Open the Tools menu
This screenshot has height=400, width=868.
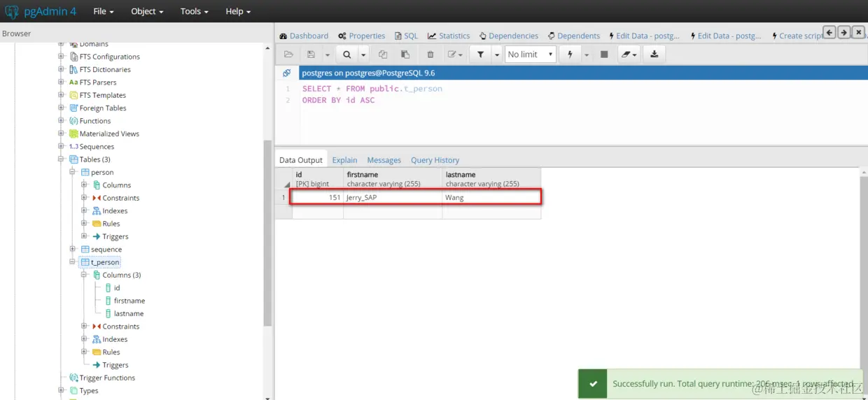pyautogui.click(x=194, y=11)
